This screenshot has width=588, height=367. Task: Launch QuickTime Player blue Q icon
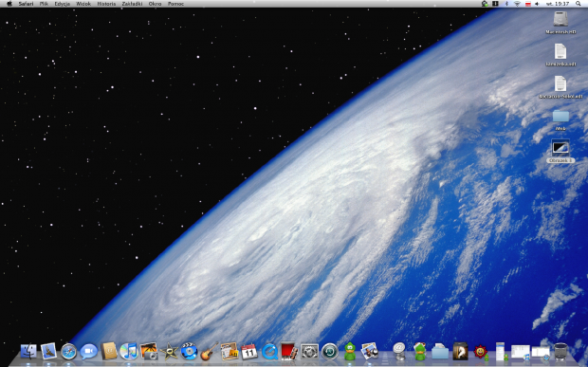(x=269, y=352)
